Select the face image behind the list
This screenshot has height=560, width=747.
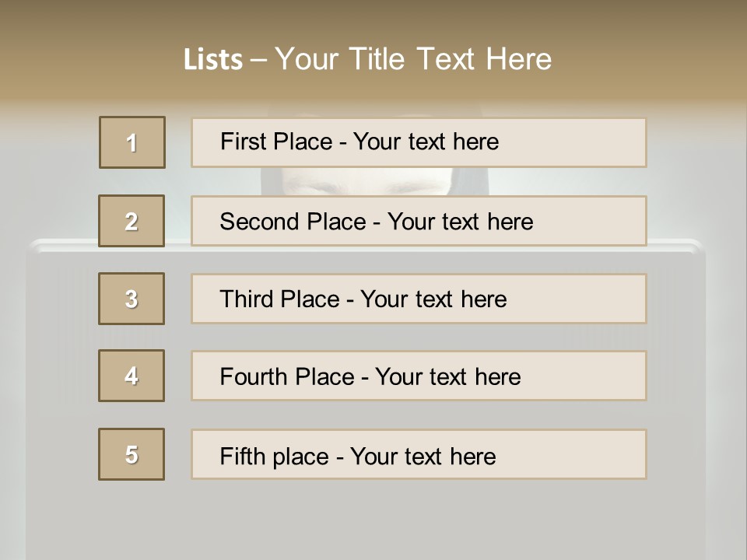pyautogui.click(x=375, y=181)
